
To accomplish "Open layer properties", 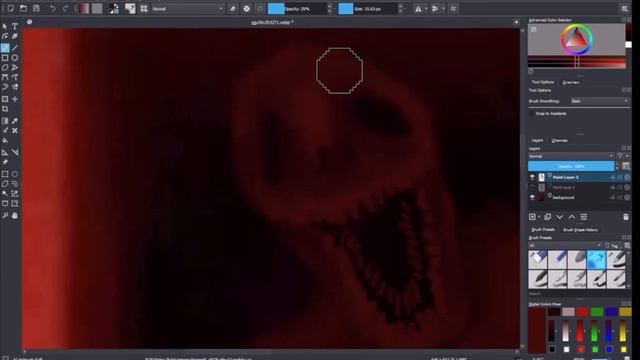I will pyautogui.click(x=584, y=217).
